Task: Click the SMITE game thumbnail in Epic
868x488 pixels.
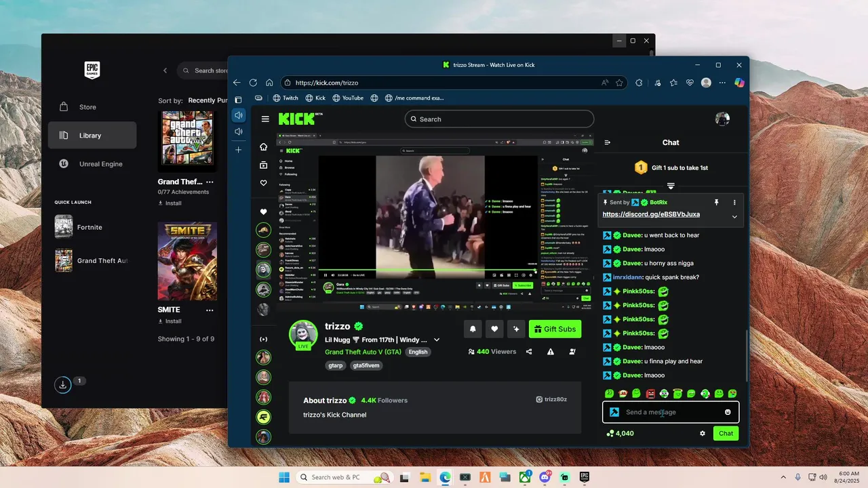Action: coord(187,261)
